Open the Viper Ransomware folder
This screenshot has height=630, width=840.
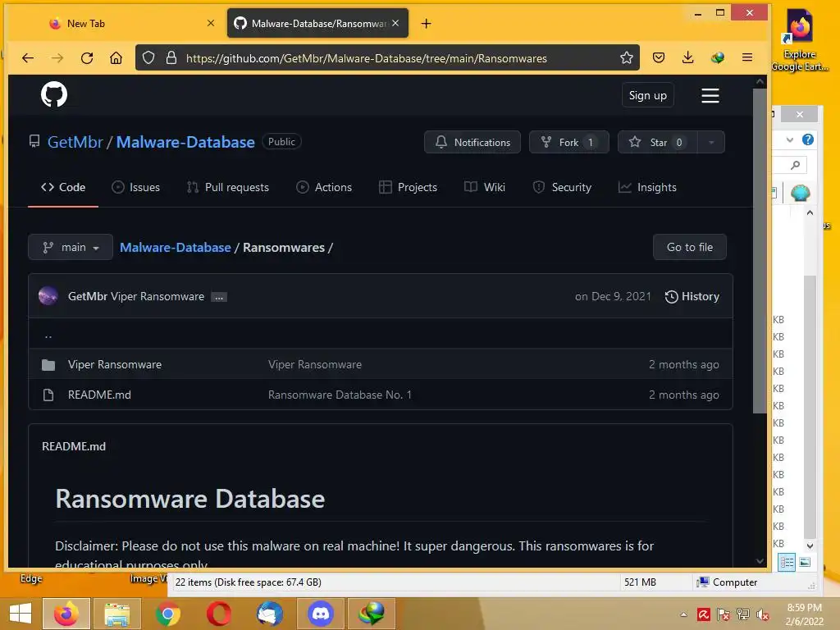click(115, 364)
